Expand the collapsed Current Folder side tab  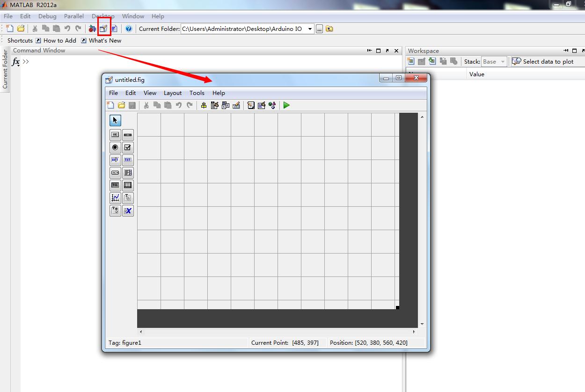(x=5, y=69)
